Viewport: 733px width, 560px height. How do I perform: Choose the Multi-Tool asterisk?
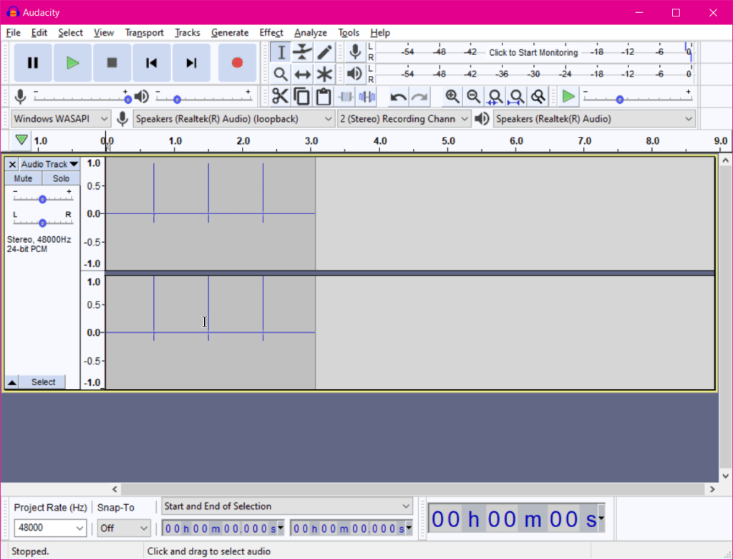tap(324, 74)
